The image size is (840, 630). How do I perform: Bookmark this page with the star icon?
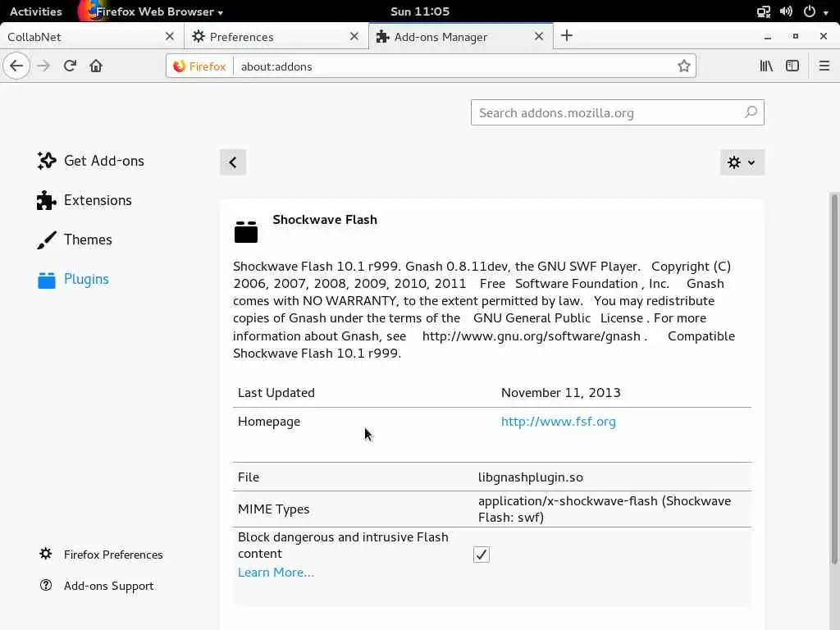pos(683,66)
